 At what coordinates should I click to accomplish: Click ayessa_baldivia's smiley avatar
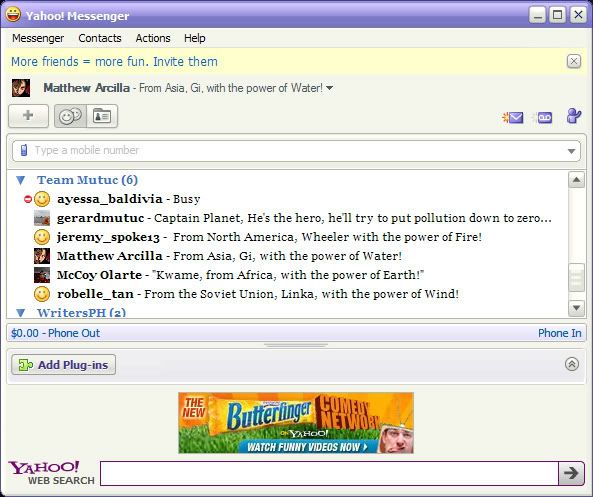[42, 199]
